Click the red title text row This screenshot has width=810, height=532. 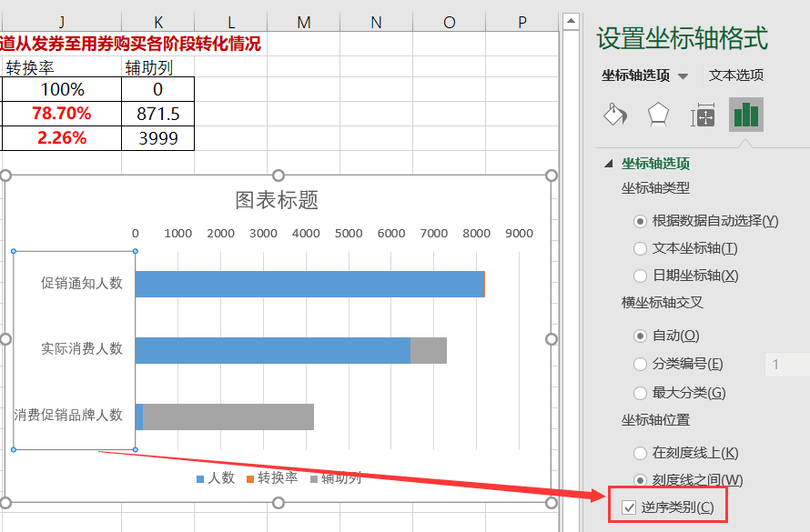click(130, 44)
